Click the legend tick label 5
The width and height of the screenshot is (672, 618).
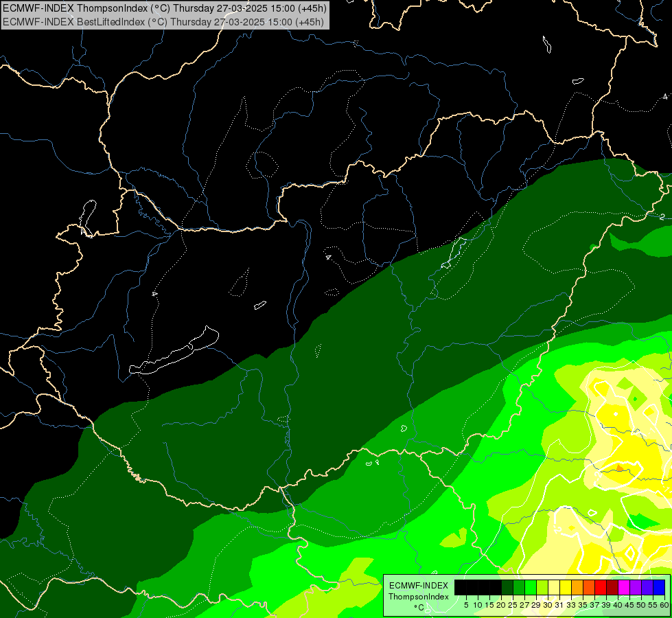(x=466, y=605)
